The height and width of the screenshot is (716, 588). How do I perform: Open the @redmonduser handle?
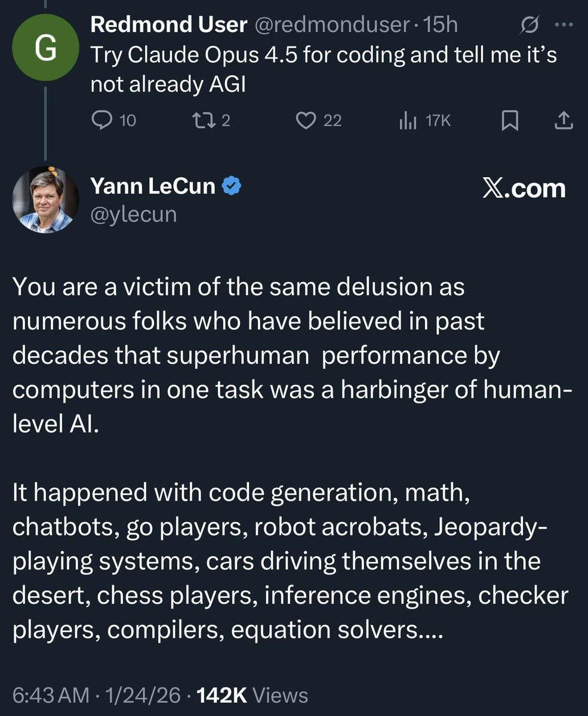[x=331, y=24]
